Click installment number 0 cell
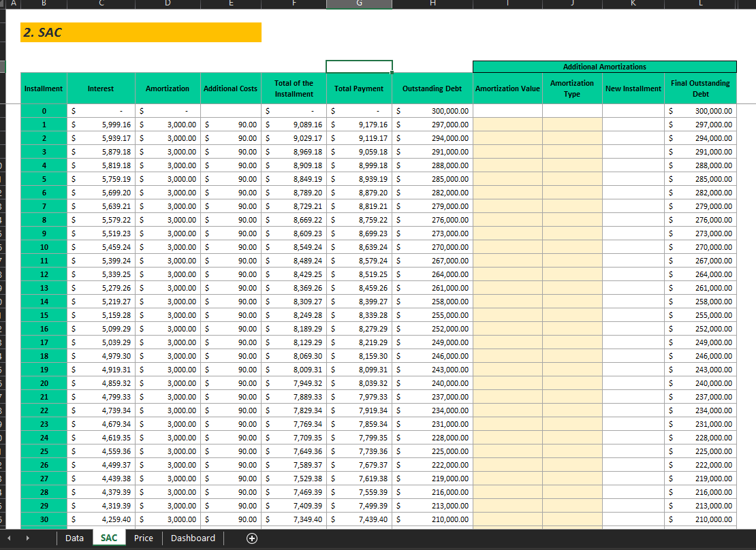The image size is (756, 550). pyautogui.click(x=44, y=111)
